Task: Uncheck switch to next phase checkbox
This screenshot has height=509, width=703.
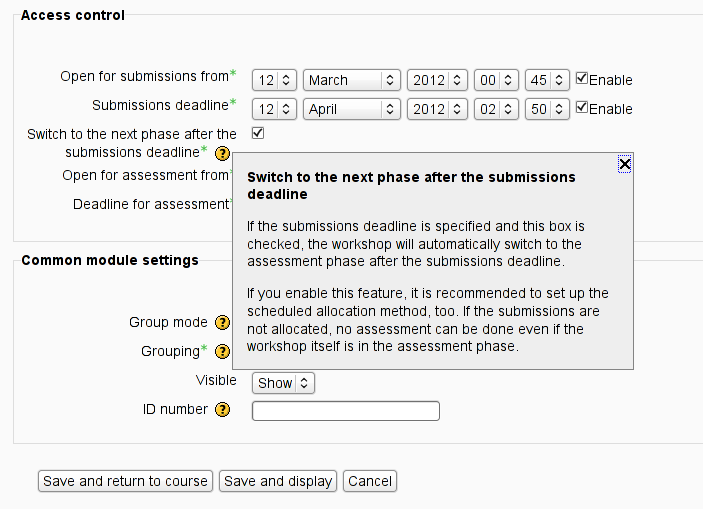Action: [x=258, y=133]
